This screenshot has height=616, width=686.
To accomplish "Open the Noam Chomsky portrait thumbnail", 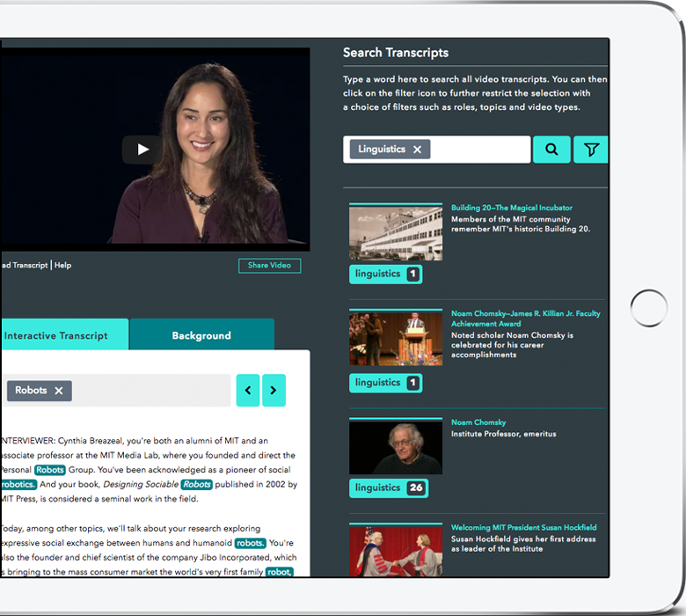I will tap(395, 446).
